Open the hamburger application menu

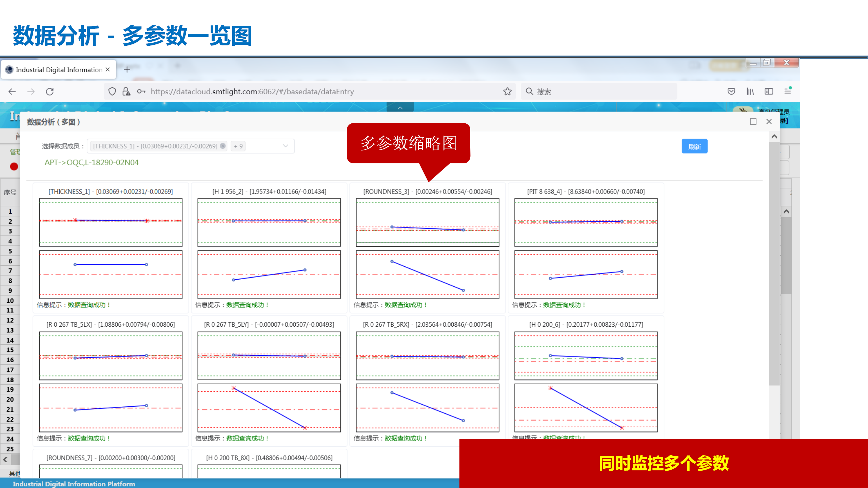[x=788, y=91]
